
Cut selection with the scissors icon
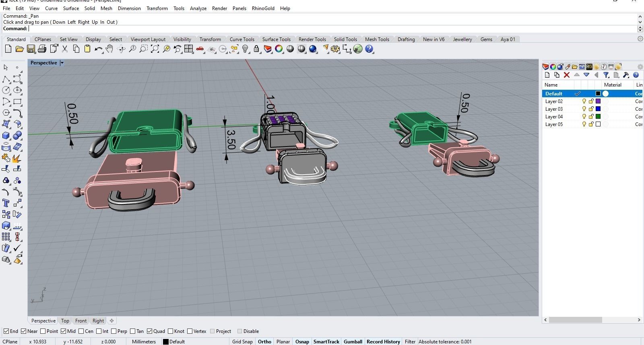(64, 49)
